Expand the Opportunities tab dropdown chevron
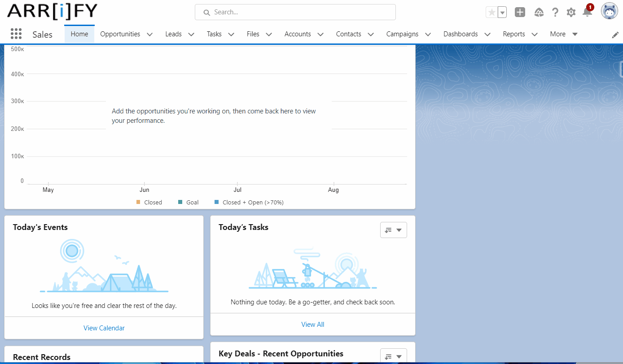The height and width of the screenshot is (364, 623). click(x=150, y=35)
